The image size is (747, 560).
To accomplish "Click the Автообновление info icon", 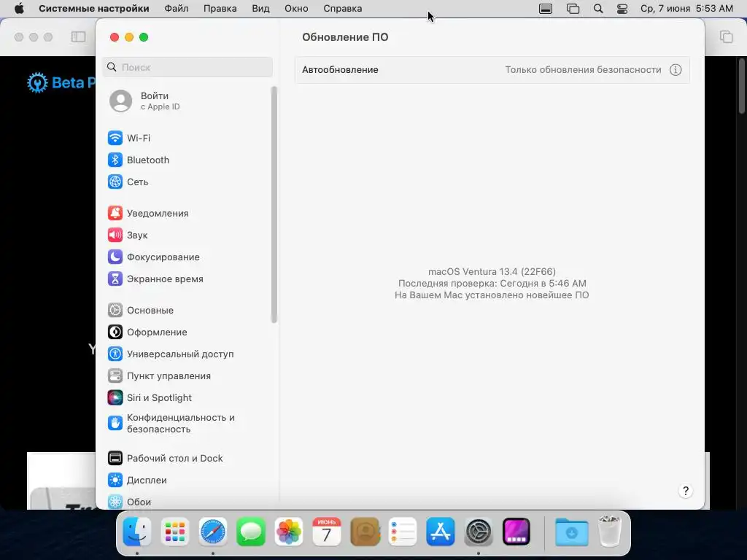I will [x=676, y=70].
